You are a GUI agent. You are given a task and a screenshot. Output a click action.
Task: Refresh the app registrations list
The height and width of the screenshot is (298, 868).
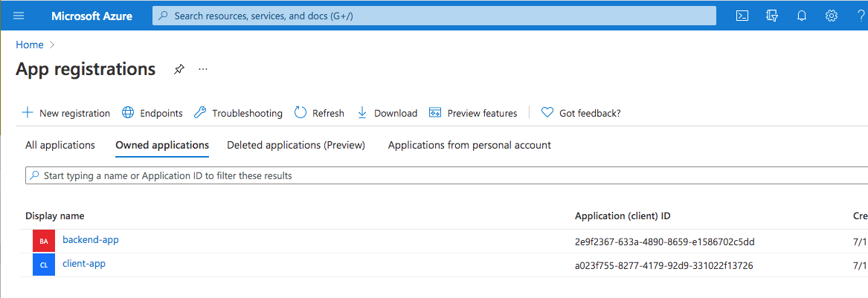click(320, 113)
